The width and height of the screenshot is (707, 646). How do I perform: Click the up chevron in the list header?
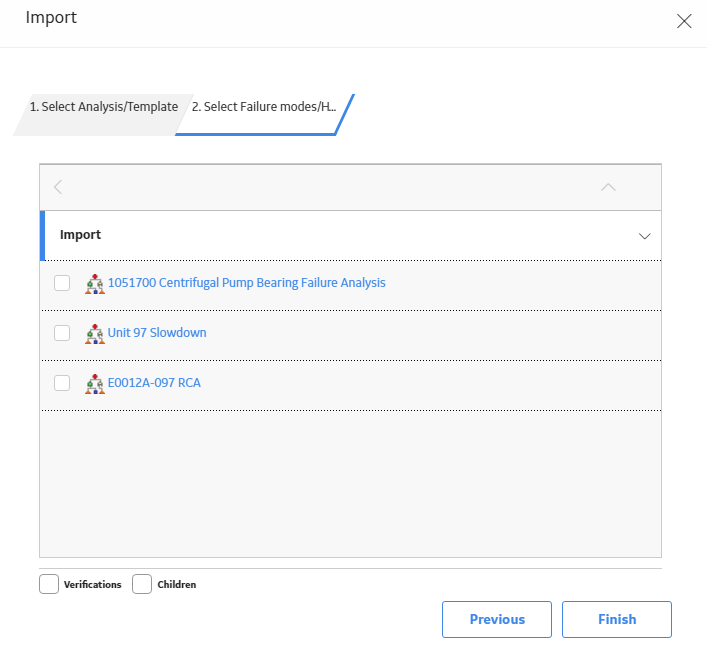coord(608,187)
